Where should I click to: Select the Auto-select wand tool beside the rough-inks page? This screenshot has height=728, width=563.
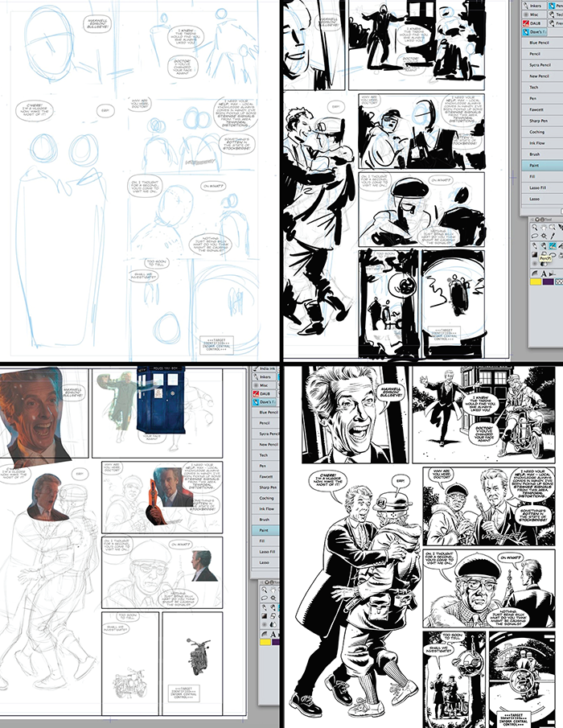pyautogui.click(x=544, y=236)
